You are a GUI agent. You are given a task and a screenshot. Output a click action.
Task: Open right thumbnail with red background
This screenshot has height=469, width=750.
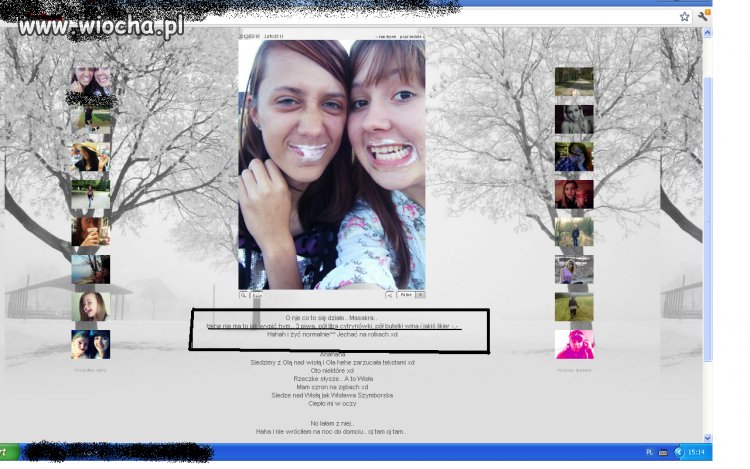point(574,194)
